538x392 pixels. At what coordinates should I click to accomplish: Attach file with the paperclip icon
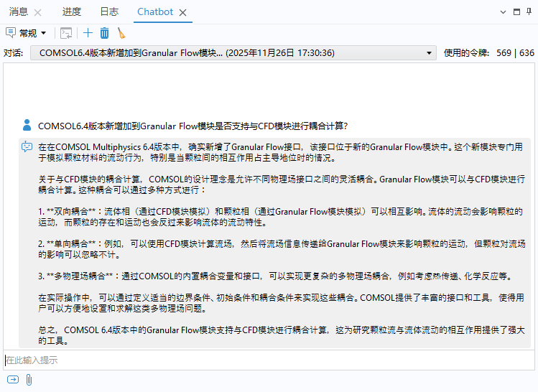click(29, 380)
